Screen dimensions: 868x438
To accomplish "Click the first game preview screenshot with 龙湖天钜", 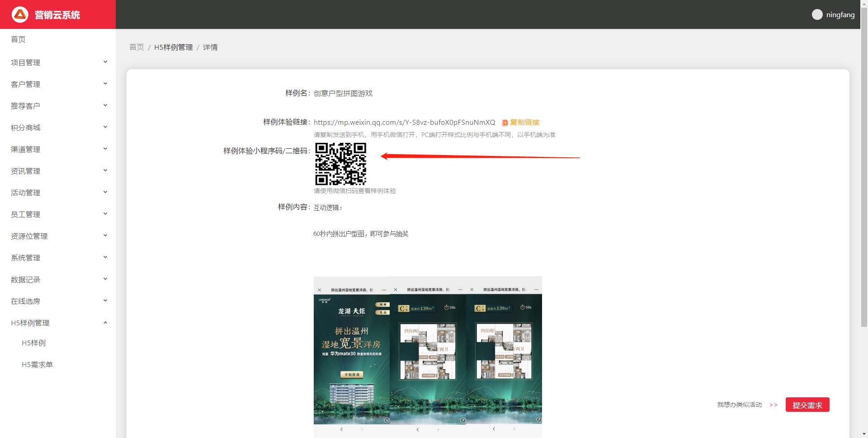I will 352,357.
